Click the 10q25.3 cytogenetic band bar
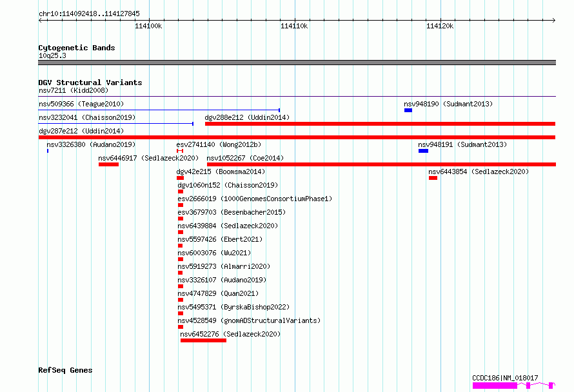 (x=297, y=63)
